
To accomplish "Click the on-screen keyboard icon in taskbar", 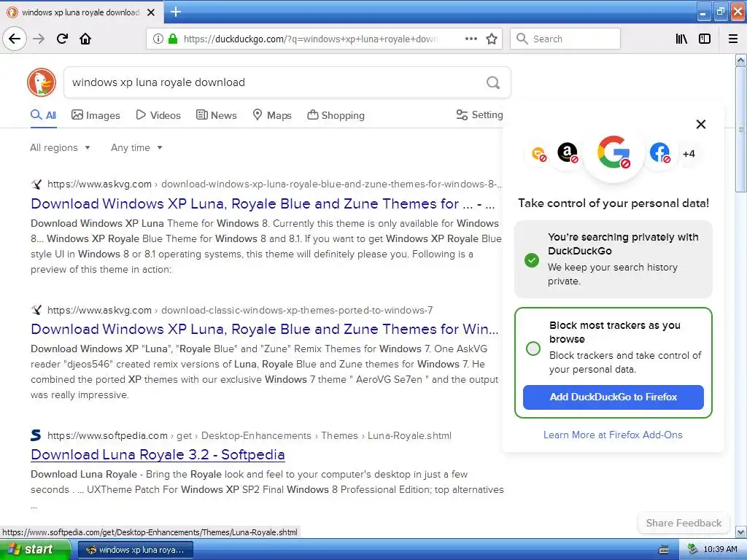I will point(663,550).
